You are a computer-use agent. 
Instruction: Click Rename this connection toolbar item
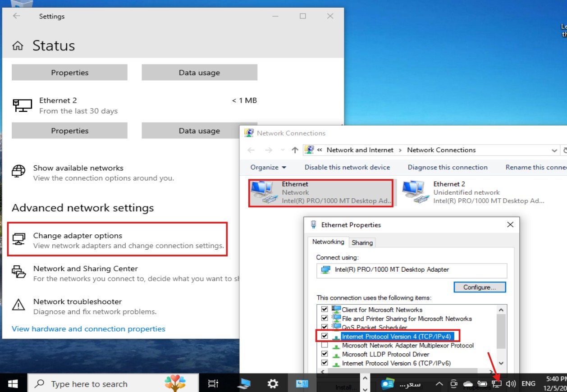point(536,167)
